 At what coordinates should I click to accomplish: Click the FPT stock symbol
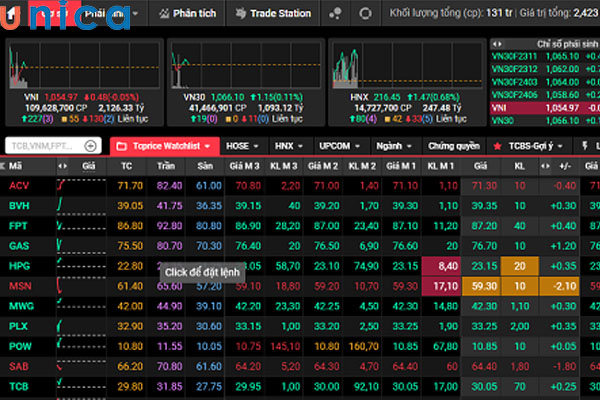(x=19, y=225)
